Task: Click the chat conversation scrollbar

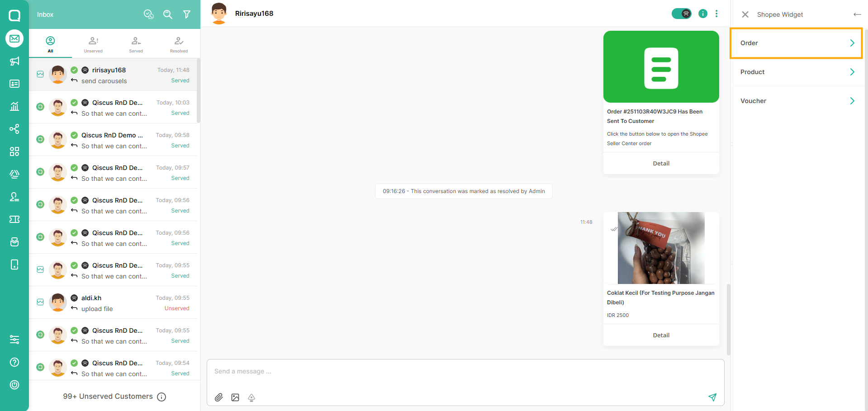Action: (728, 319)
